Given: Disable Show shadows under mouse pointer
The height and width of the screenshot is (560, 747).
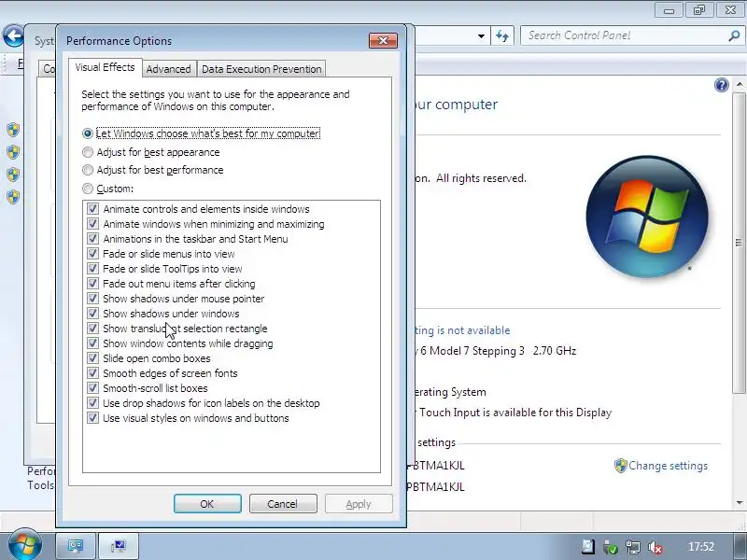Looking at the screenshot, I should pyautogui.click(x=92, y=299).
